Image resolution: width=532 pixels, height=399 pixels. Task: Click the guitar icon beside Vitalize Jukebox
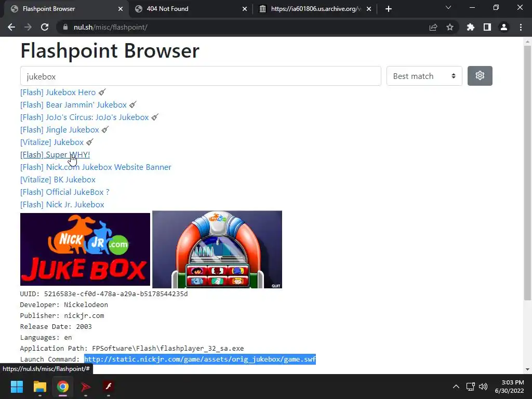tap(89, 142)
